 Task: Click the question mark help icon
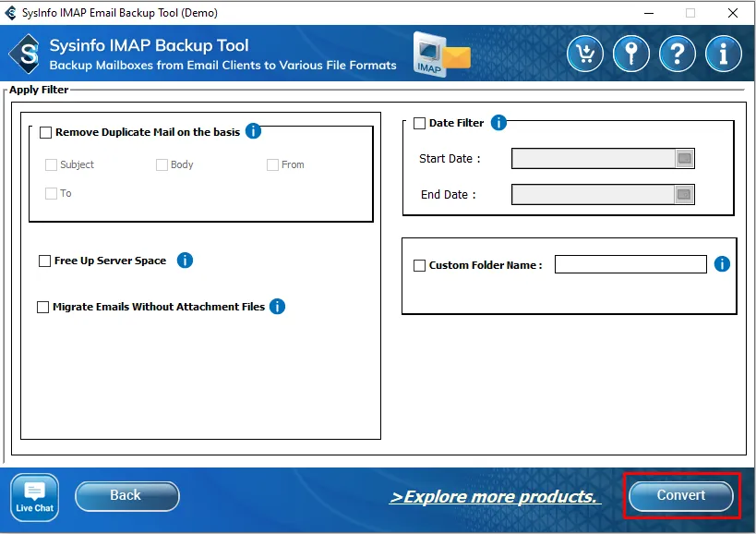click(x=678, y=54)
